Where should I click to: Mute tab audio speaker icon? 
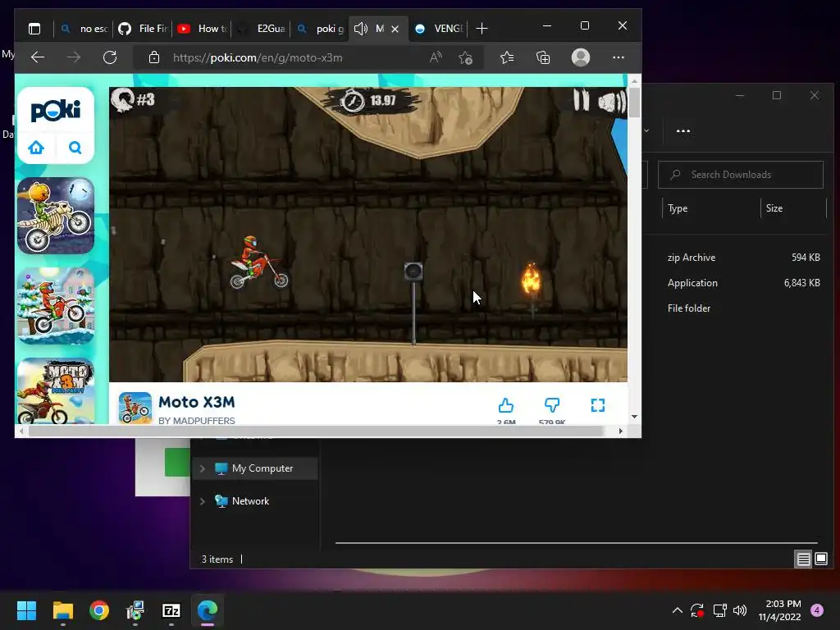pyautogui.click(x=361, y=29)
